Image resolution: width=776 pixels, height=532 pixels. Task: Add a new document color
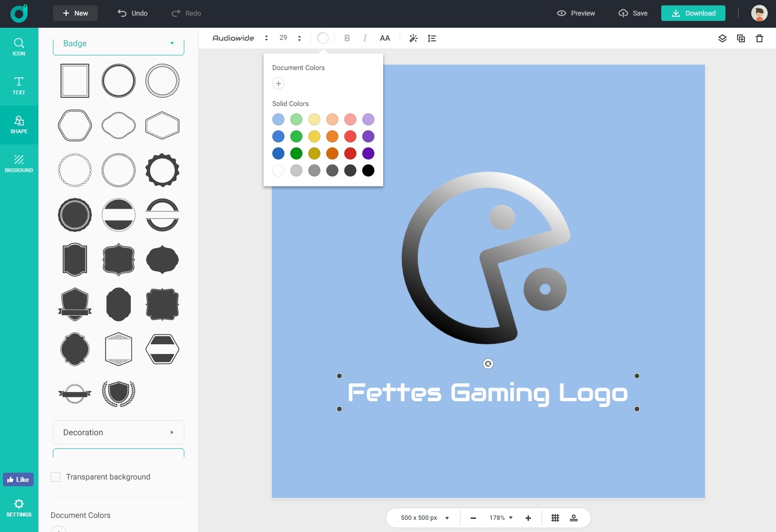pyautogui.click(x=279, y=84)
